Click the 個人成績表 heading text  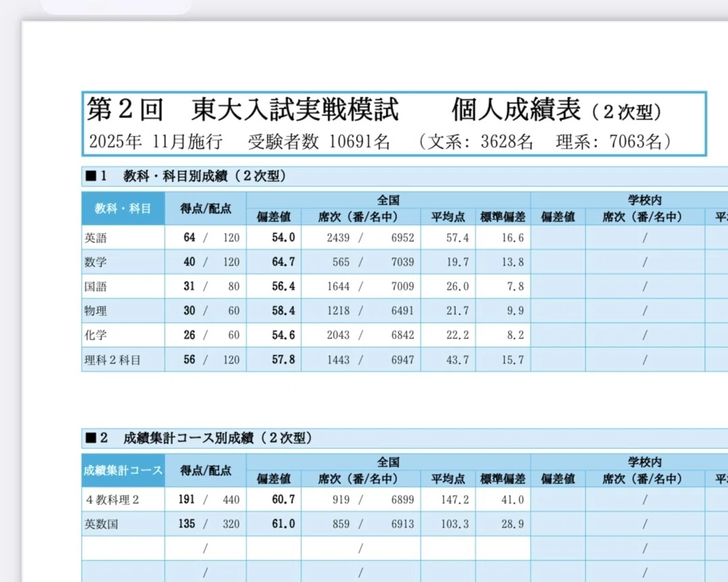click(516, 109)
